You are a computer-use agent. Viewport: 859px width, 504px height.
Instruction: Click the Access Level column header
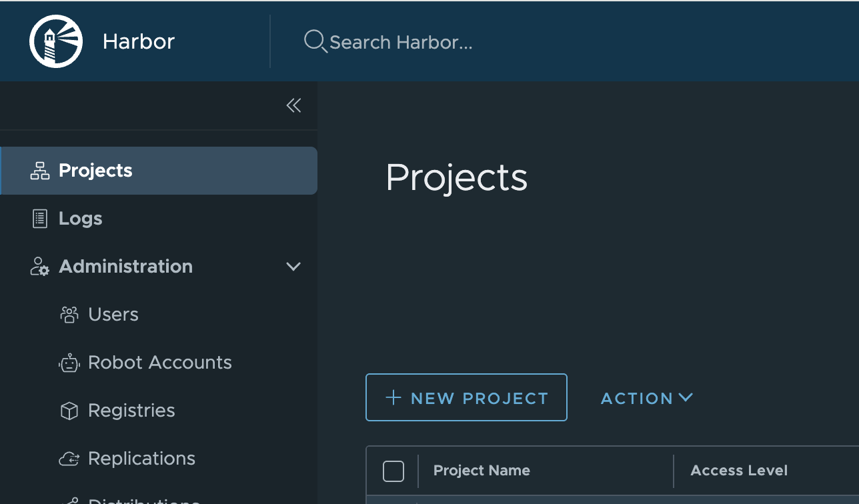click(x=739, y=471)
